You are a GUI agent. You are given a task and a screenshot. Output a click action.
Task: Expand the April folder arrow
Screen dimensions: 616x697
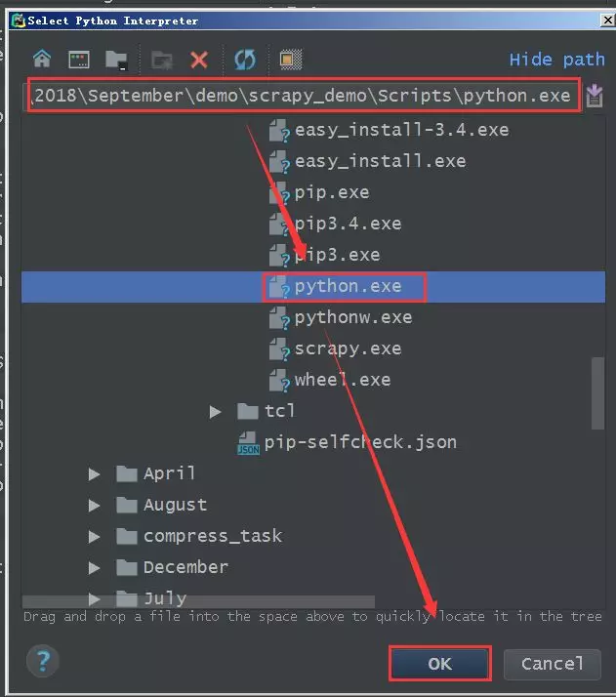click(94, 474)
